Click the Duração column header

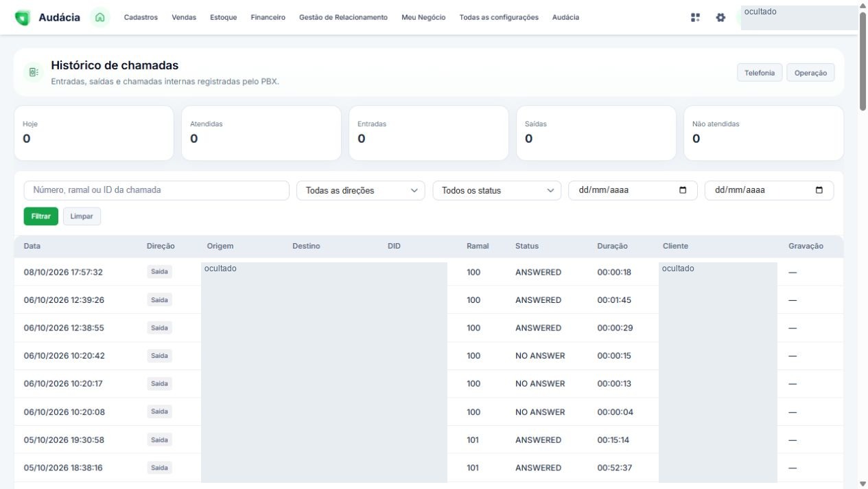point(612,246)
